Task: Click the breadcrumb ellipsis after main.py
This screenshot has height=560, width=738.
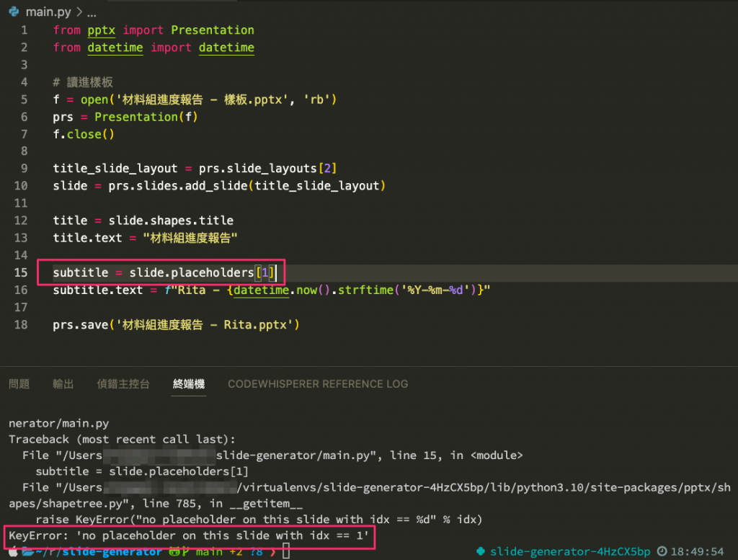Action: [x=92, y=13]
